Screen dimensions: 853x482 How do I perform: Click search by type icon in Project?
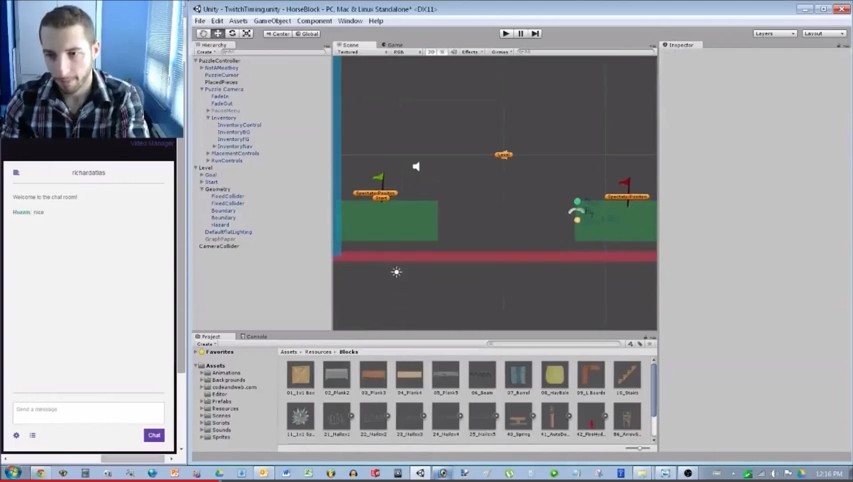631,344
